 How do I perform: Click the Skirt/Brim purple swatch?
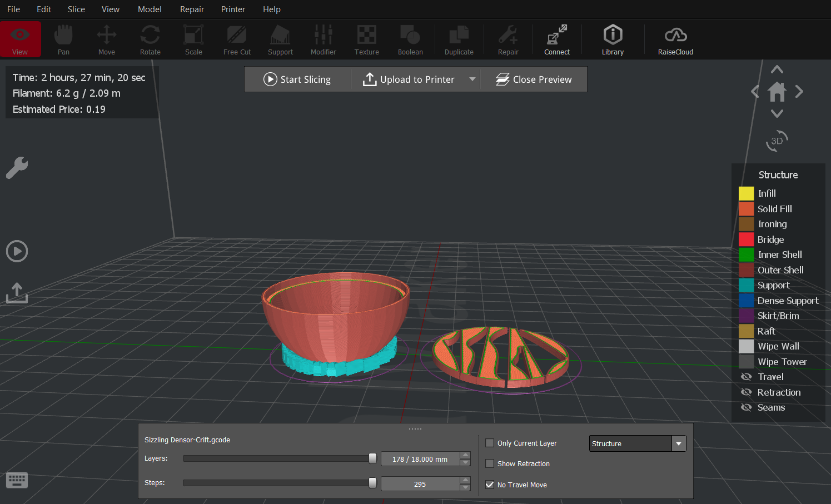pyautogui.click(x=746, y=316)
